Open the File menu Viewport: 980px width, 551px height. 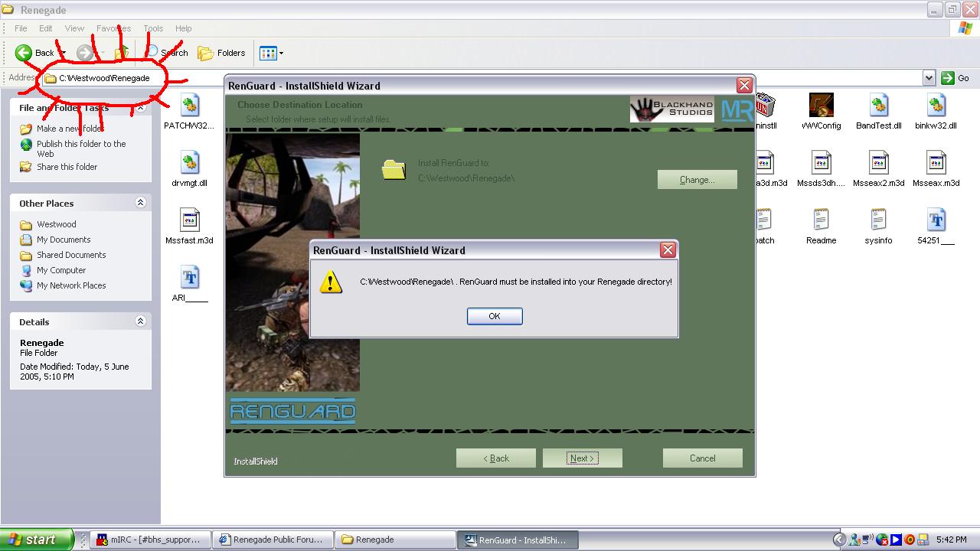(x=21, y=28)
